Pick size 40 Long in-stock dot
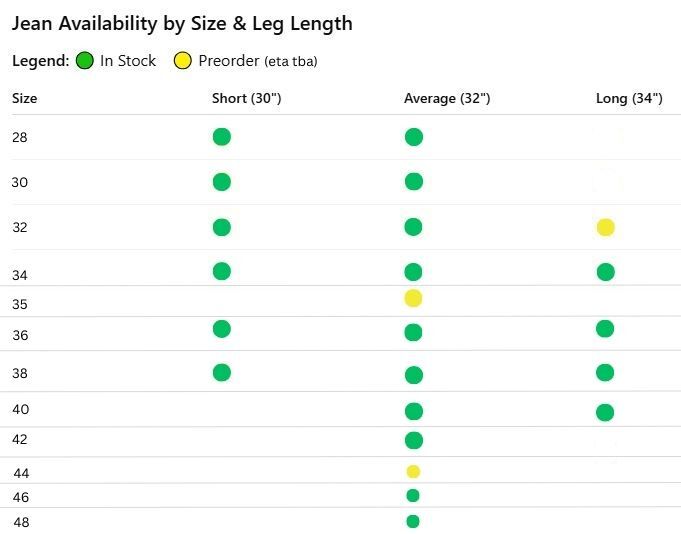 (605, 412)
